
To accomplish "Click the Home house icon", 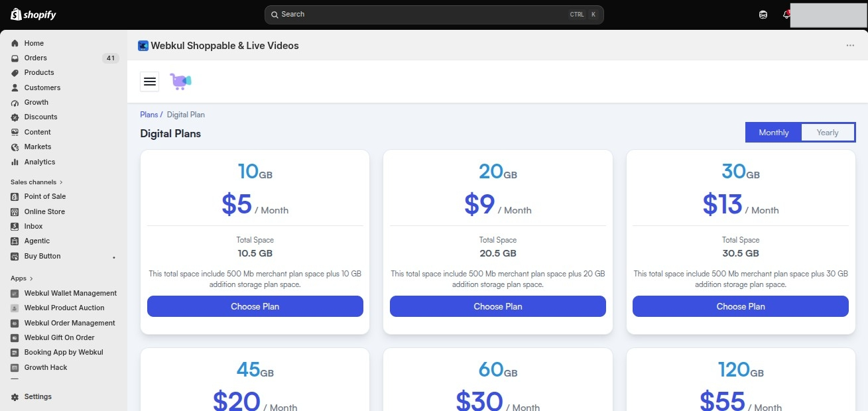I will point(15,43).
